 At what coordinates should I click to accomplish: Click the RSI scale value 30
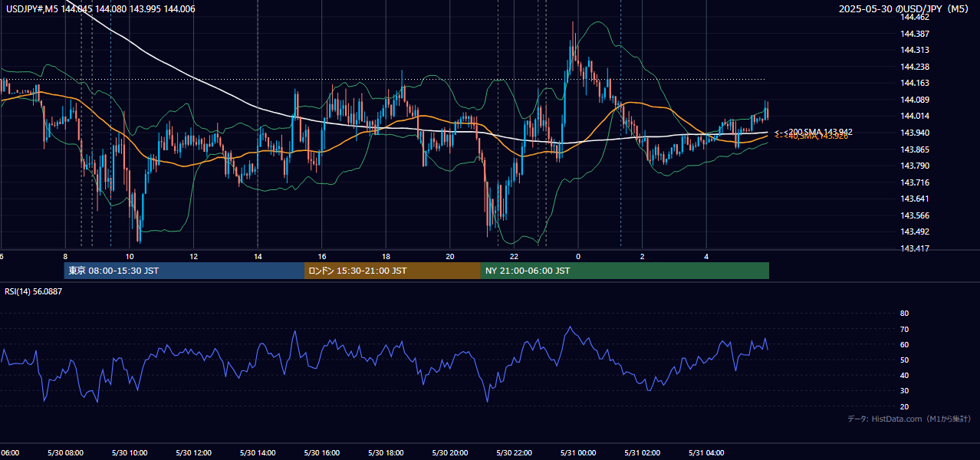click(x=904, y=391)
